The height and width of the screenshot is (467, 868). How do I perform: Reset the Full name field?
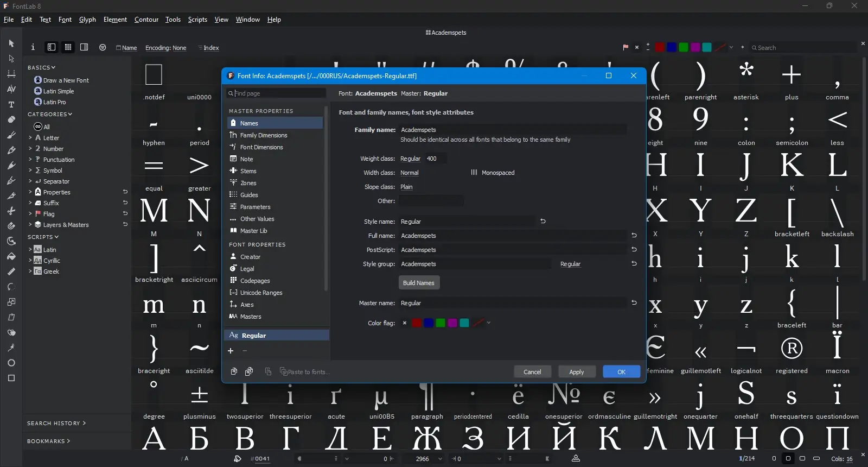tap(634, 235)
